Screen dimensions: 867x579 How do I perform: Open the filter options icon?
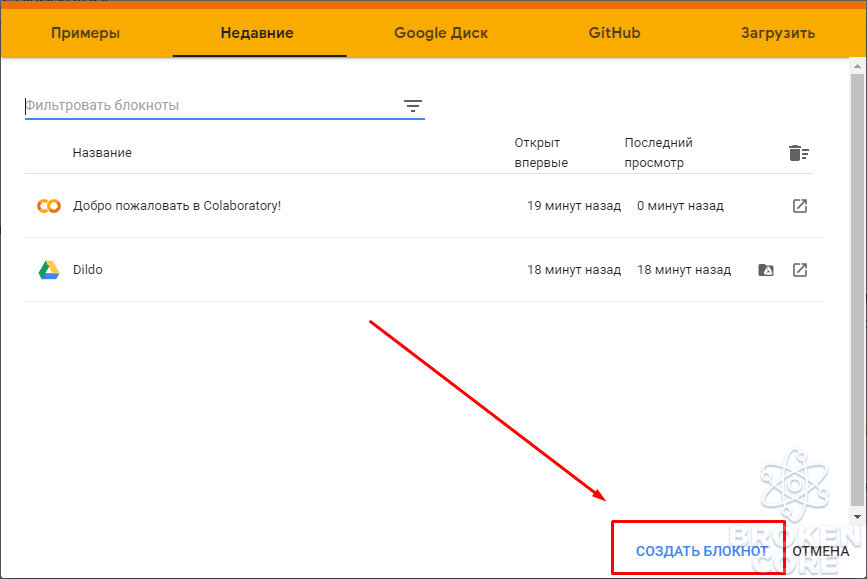412,106
